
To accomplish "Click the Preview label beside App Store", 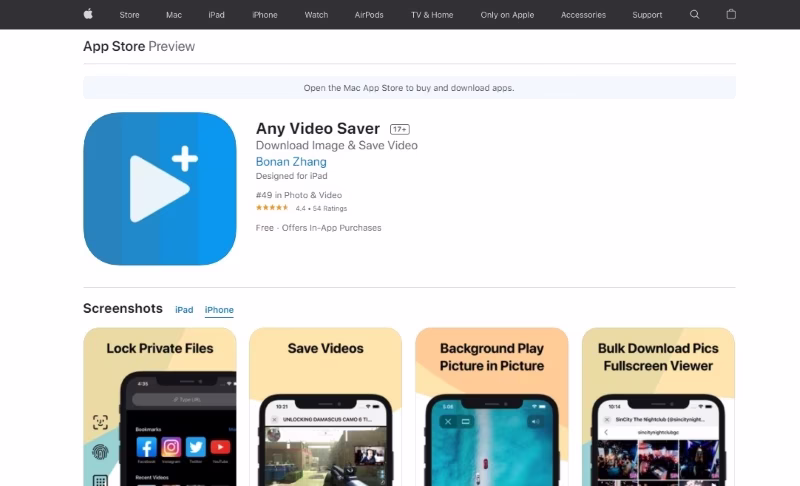I will click(x=171, y=46).
